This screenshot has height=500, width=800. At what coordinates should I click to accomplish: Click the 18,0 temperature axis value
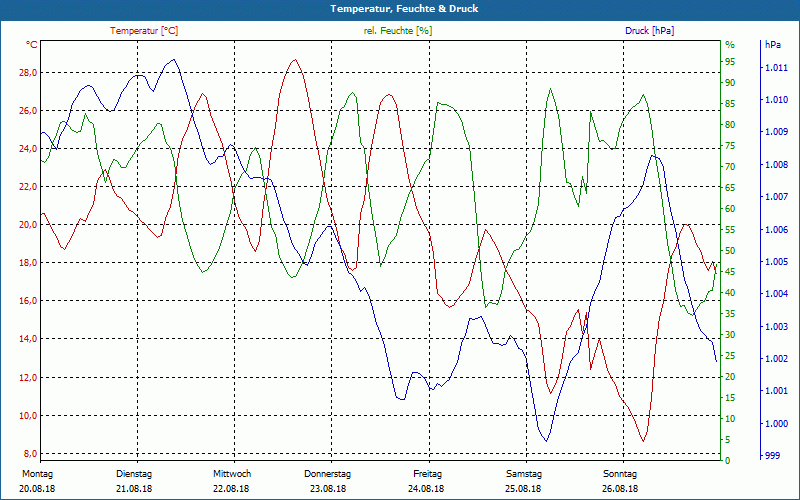(28, 263)
